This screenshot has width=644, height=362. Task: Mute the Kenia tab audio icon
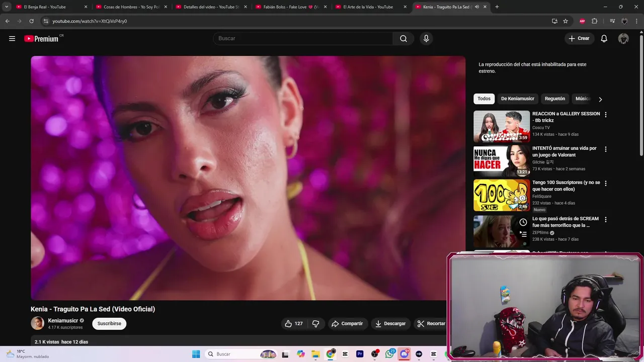[x=477, y=7]
